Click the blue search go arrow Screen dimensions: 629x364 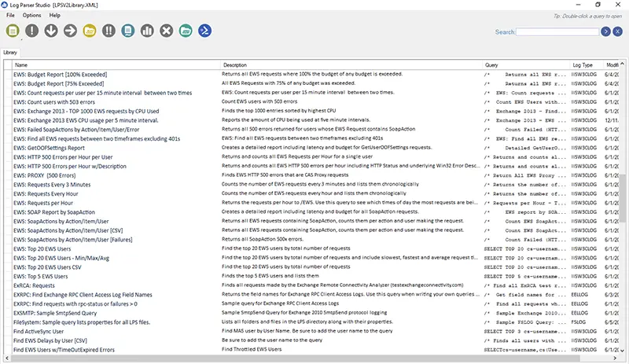pyautogui.click(x=605, y=31)
